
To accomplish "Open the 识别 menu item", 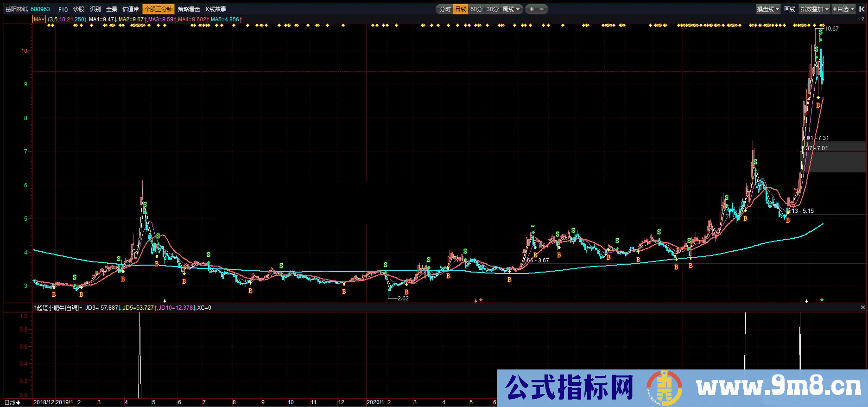I will (95, 9).
